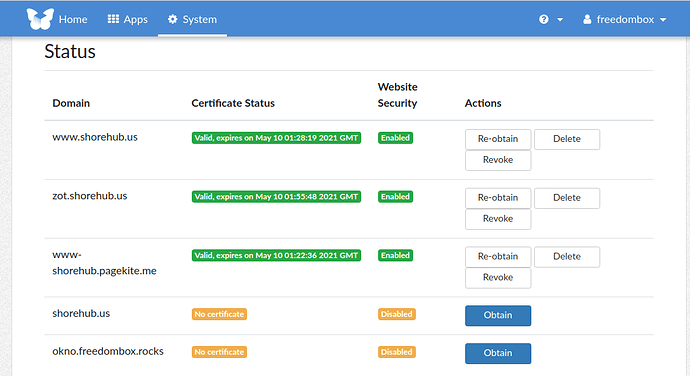Screen dimensions: 690x376
Task: Revoke certificate for zot.shorehub.us
Action: coord(498,219)
